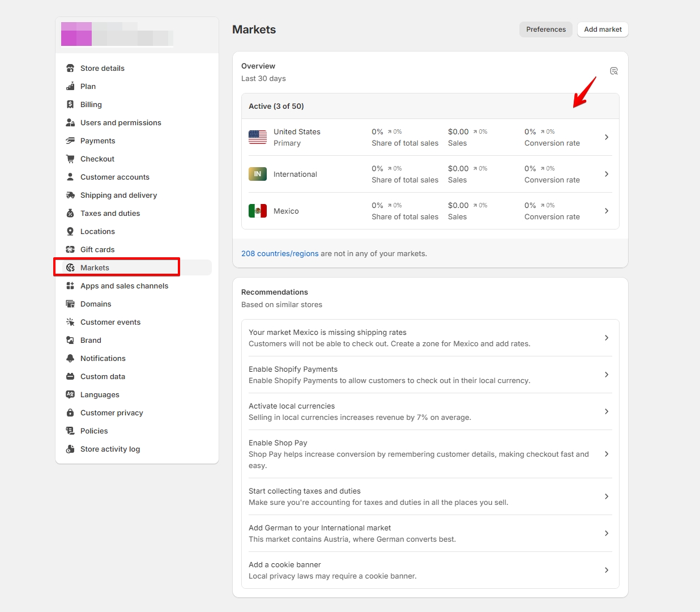Go to Taxes and duties settings

click(110, 213)
